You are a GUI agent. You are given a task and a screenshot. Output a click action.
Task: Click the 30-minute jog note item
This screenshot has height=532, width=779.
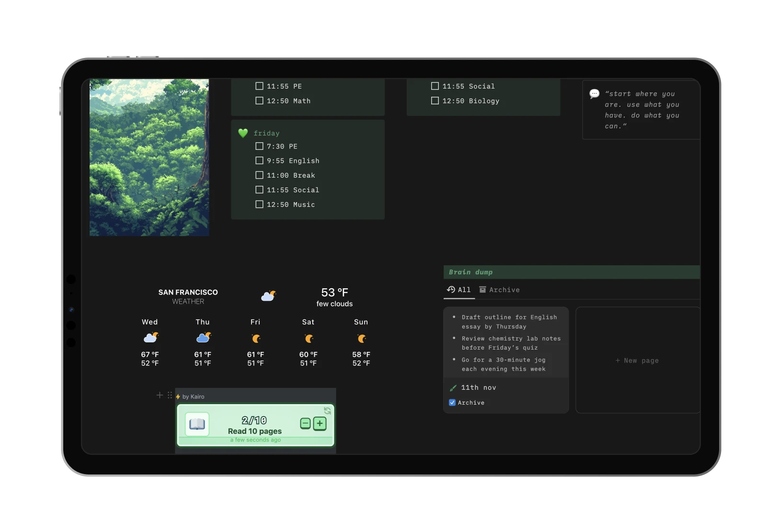504,364
